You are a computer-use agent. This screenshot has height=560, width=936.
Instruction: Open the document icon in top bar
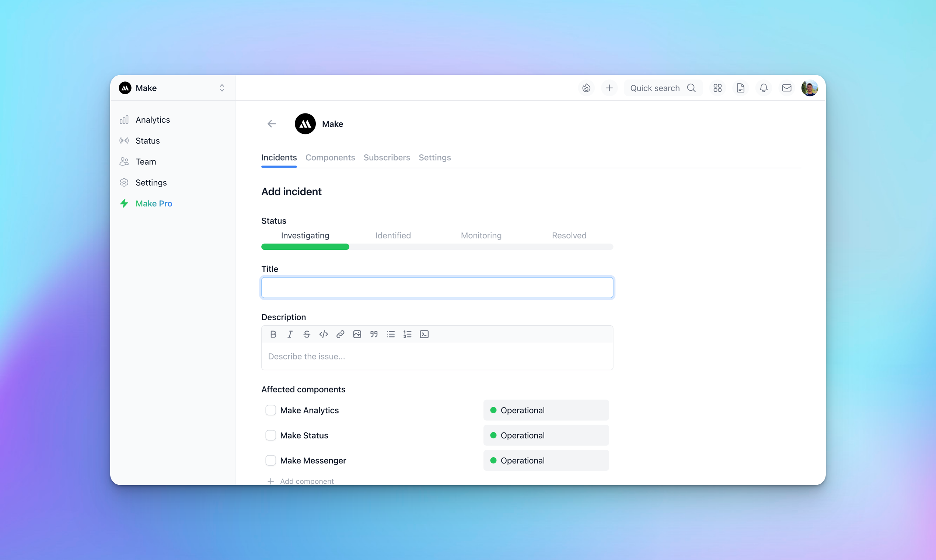(x=740, y=88)
